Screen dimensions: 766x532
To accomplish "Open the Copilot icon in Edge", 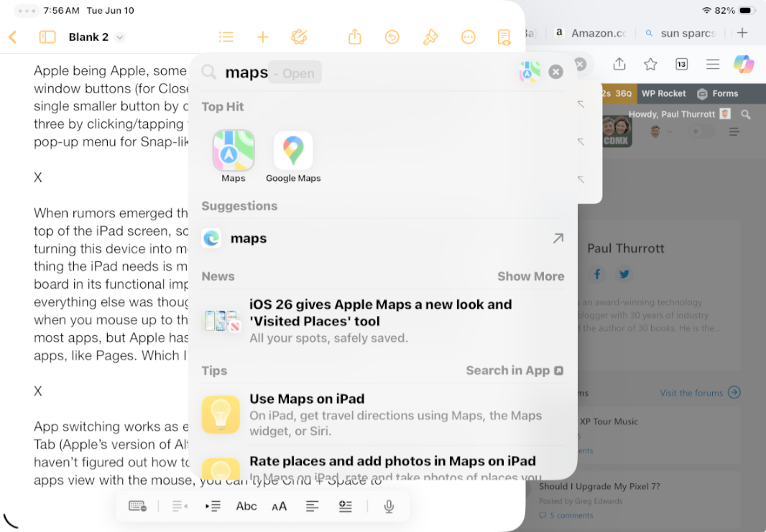I will pos(743,65).
